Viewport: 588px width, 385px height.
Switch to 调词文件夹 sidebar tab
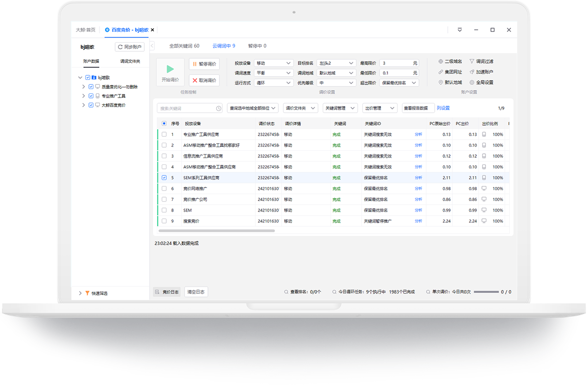pos(130,61)
